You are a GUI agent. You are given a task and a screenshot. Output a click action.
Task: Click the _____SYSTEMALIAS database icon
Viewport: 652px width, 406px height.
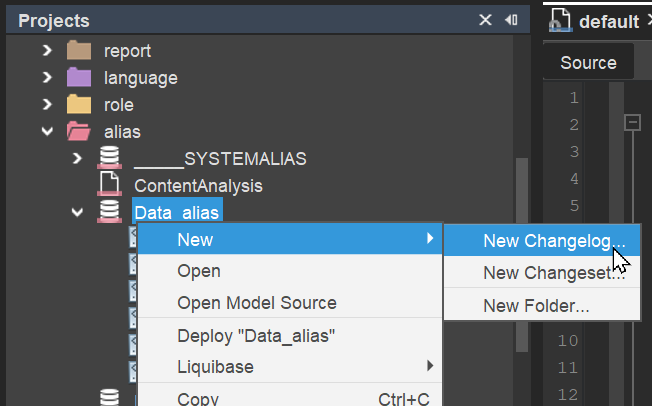coord(109,158)
